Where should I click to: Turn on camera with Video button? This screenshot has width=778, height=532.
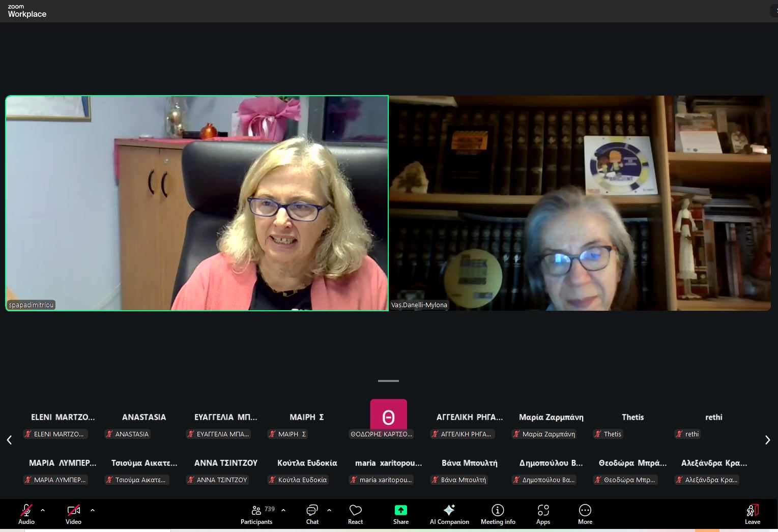coord(73,514)
